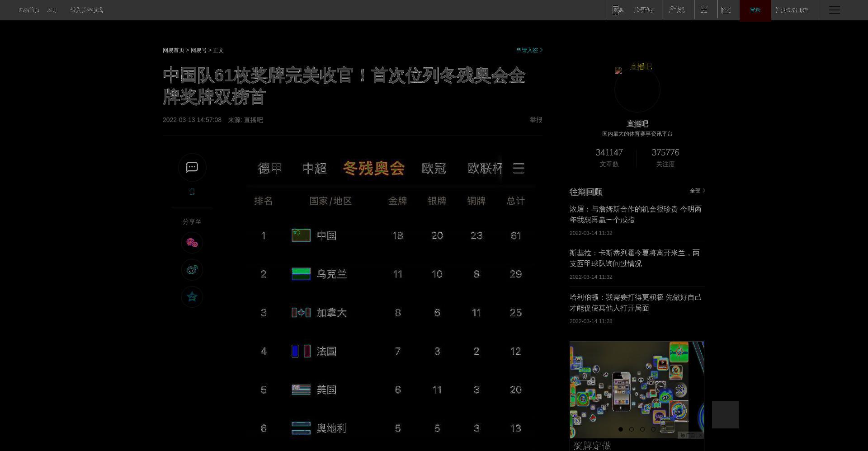
Task: Click the USA flag icon
Action: coord(301,390)
